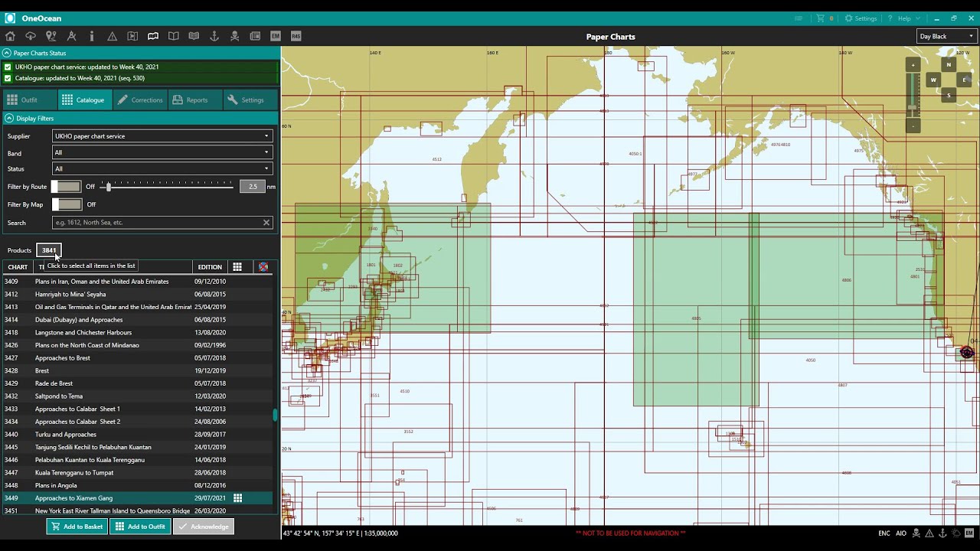The width and height of the screenshot is (980, 551).
Task: Select the dividers compass tool icon
Action: tap(71, 36)
